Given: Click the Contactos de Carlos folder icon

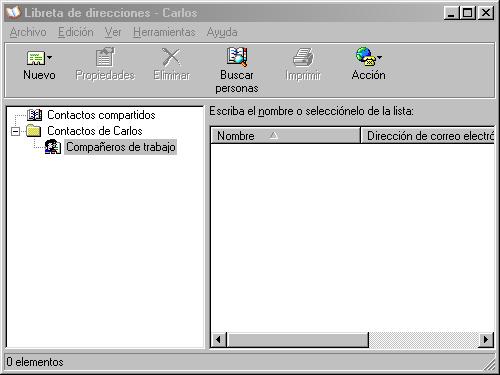Looking at the screenshot, I should [34, 131].
